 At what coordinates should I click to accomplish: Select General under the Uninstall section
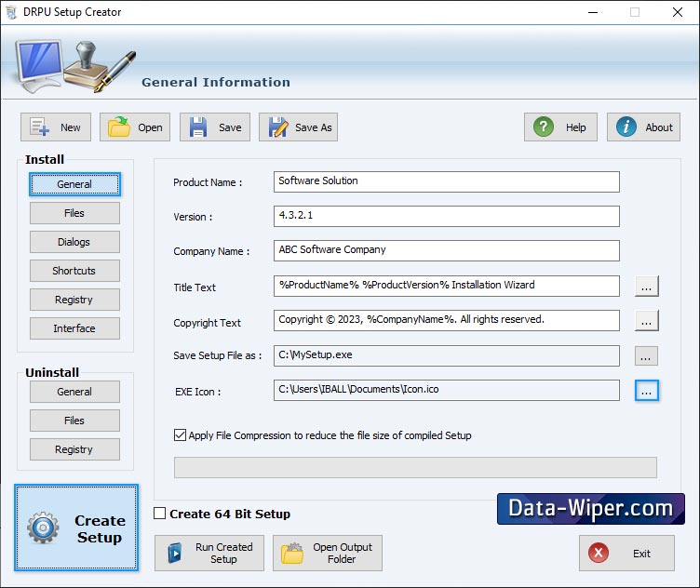click(x=74, y=392)
